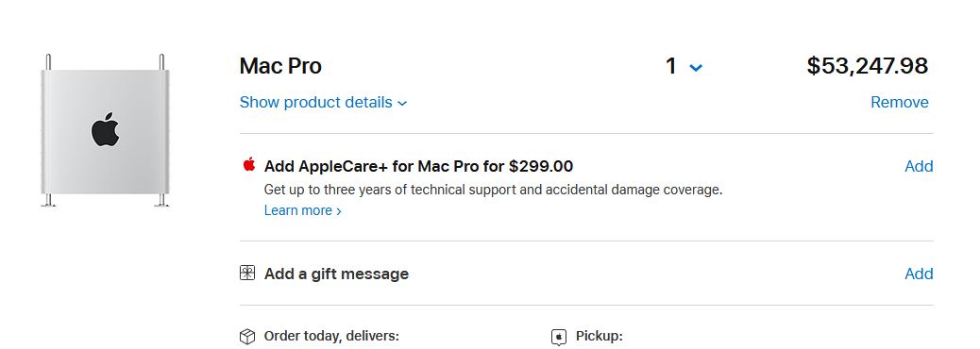Click the Pickup Apple store icon
Image resolution: width=980 pixels, height=349 pixels.
click(x=559, y=337)
